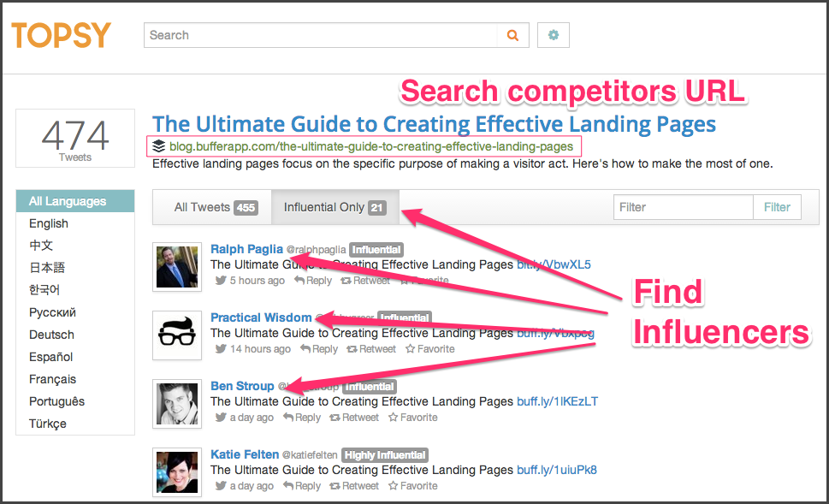The width and height of the screenshot is (829, 504).
Task: Click the Favorite star on Katie Felten's tweet
Action: coord(394,485)
